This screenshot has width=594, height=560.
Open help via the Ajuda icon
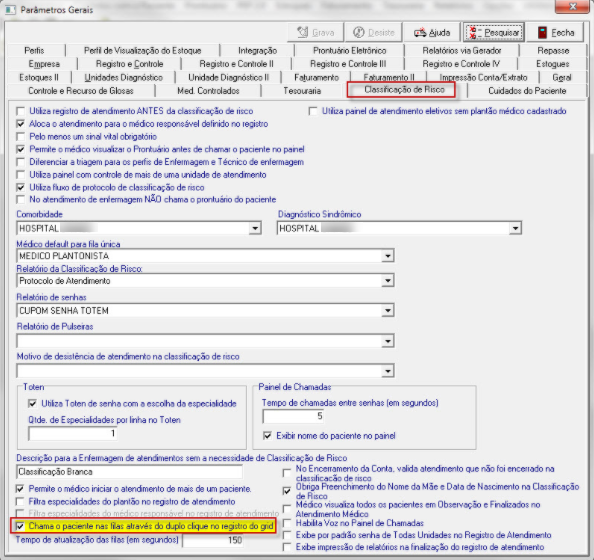pyautogui.click(x=431, y=33)
